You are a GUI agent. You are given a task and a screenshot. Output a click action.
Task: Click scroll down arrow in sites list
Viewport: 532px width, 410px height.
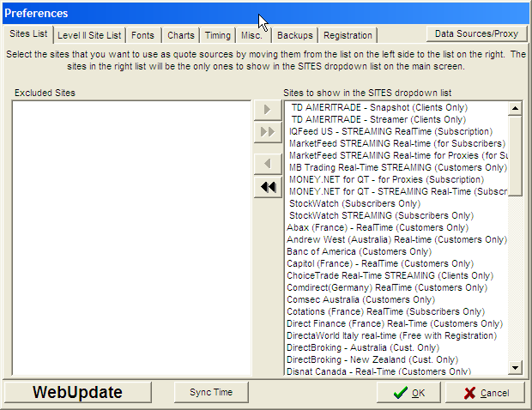click(515, 367)
